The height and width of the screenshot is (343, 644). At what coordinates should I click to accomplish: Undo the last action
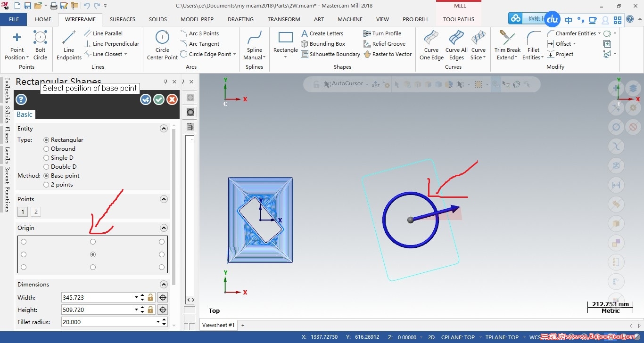tap(87, 6)
